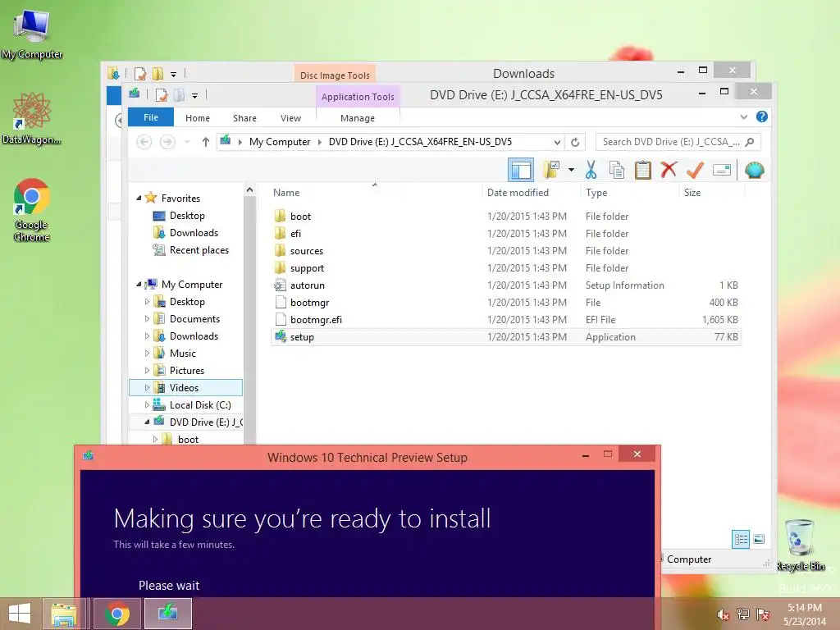Click the shell icon in toolbar
Screen dimensions: 840x630
pos(755,170)
